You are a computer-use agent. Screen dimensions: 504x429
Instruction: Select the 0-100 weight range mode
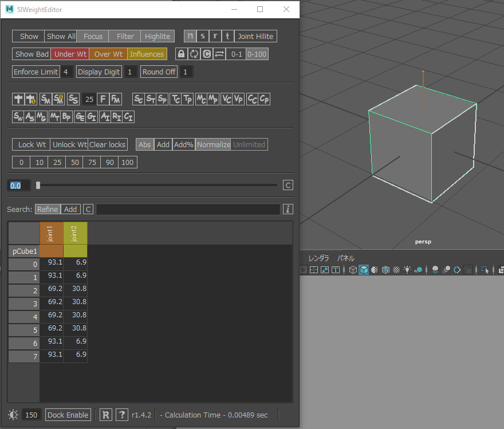point(257,54)
